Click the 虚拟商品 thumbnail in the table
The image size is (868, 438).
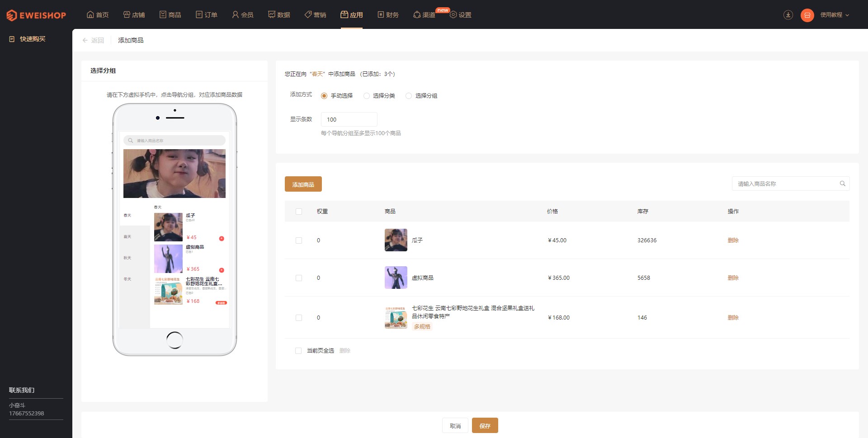click(396, 278)
